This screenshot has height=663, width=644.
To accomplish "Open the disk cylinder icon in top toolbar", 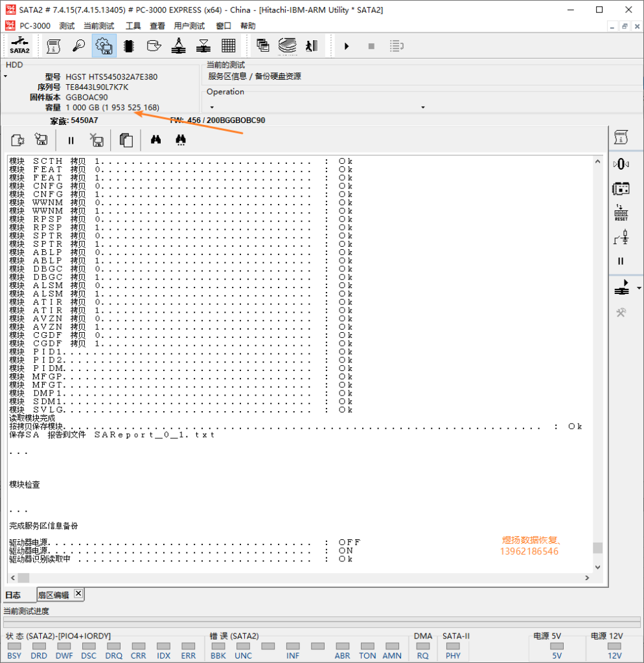I will 154,46.
